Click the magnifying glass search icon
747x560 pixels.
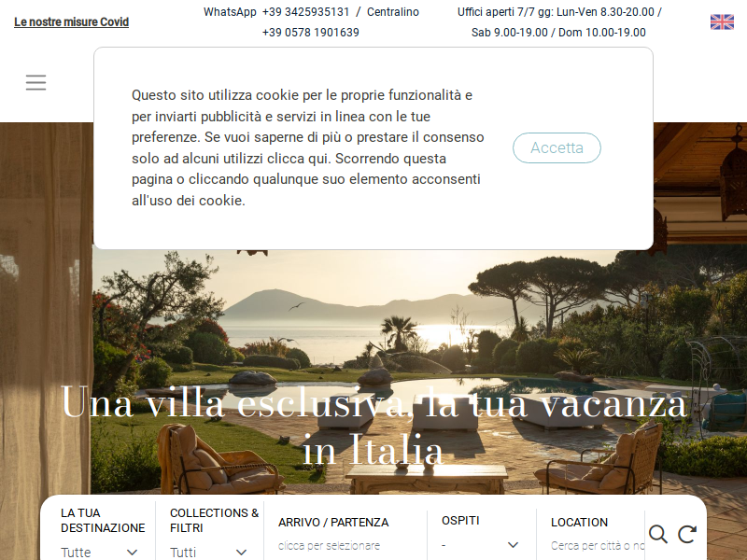click(658, 534)
